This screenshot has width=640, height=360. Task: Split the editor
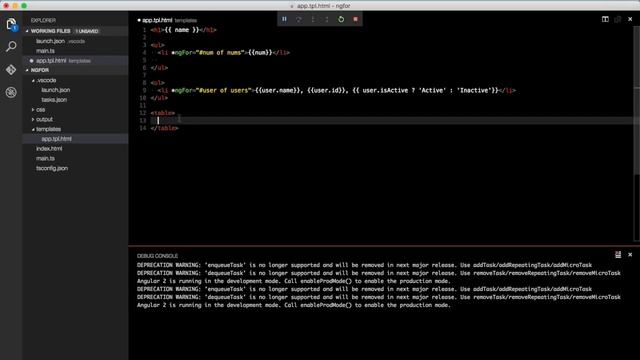click(605, 19)
